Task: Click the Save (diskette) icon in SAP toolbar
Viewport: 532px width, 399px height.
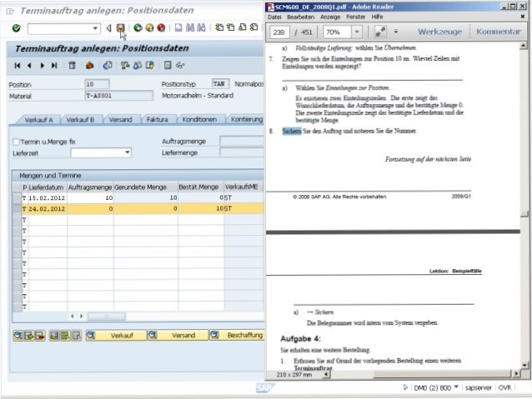Action: 120,27
